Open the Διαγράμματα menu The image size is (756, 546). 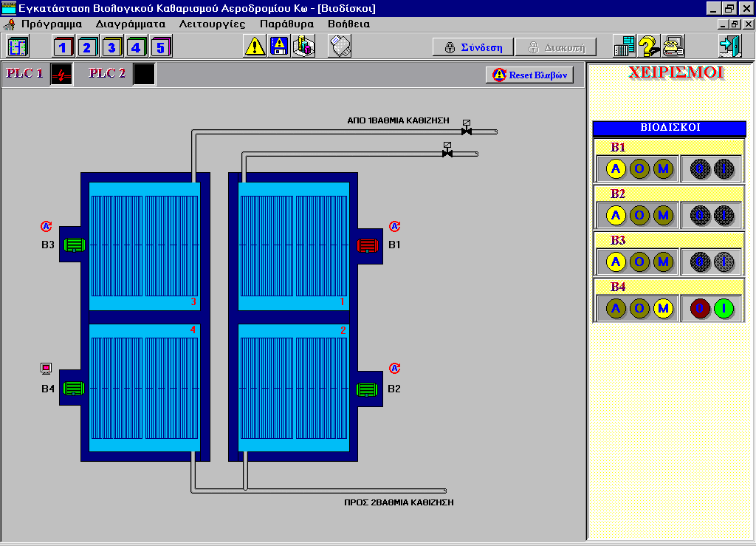point(131,24)
